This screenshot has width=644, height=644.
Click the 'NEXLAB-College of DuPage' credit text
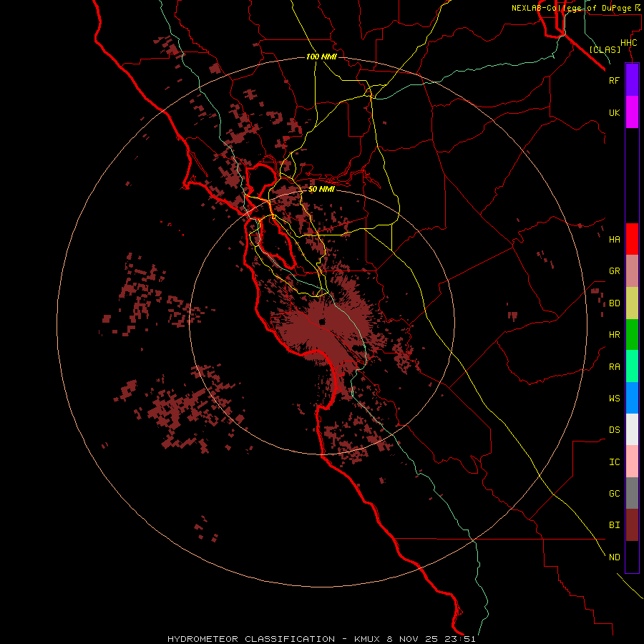point(571,8)
